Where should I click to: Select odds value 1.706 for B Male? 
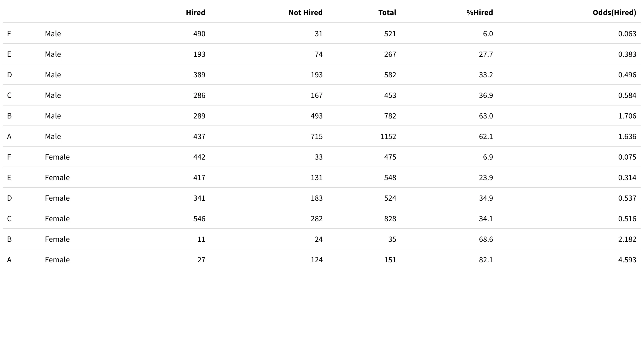click(627, 116)
